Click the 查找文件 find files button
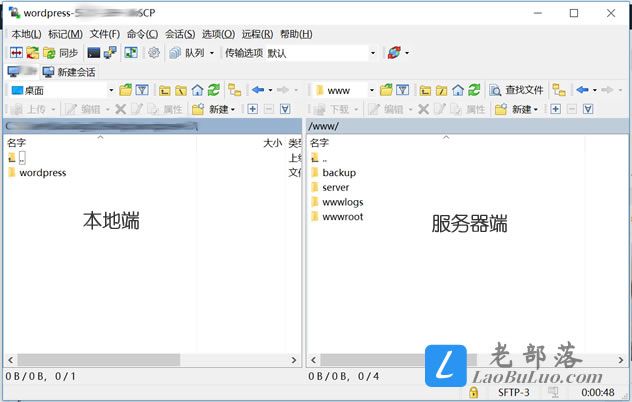The height and width of the screenshot is (402, 632). click(x=516, y=90)
